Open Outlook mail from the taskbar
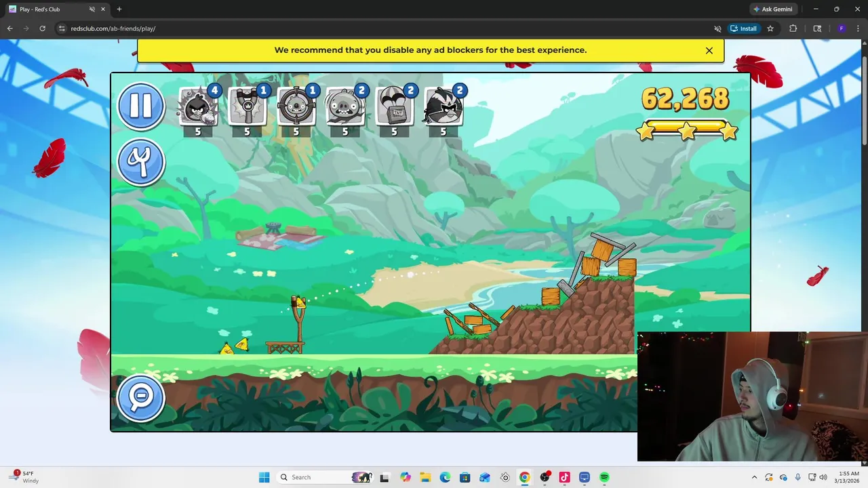Image resolution: width=868 pixels, height=488 pixels. (484, 477)
